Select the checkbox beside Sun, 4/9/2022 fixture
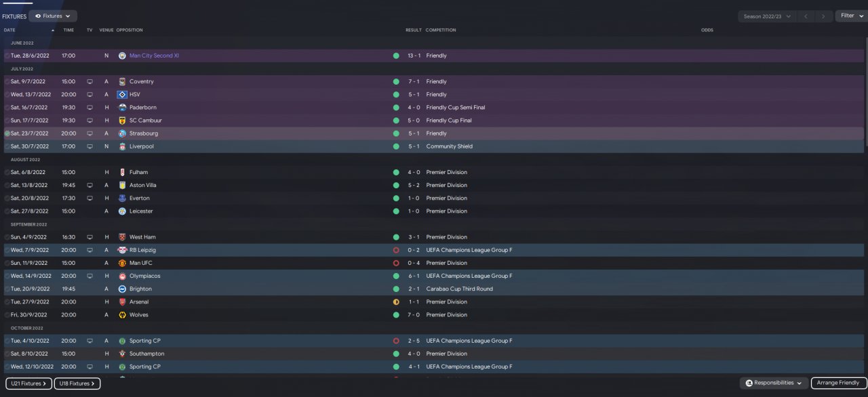The width and height of the screenshot is (868, 397). pyautogui.click(x=7, y=237)
